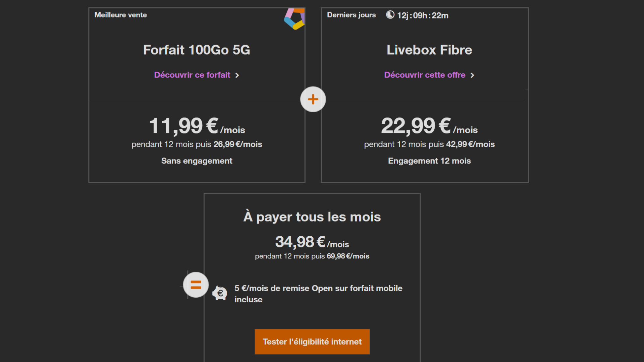Viewport: 644px width, 362px height.
Task: Click the À payer tous les mois heading
Action: click(x=312, y=217)
